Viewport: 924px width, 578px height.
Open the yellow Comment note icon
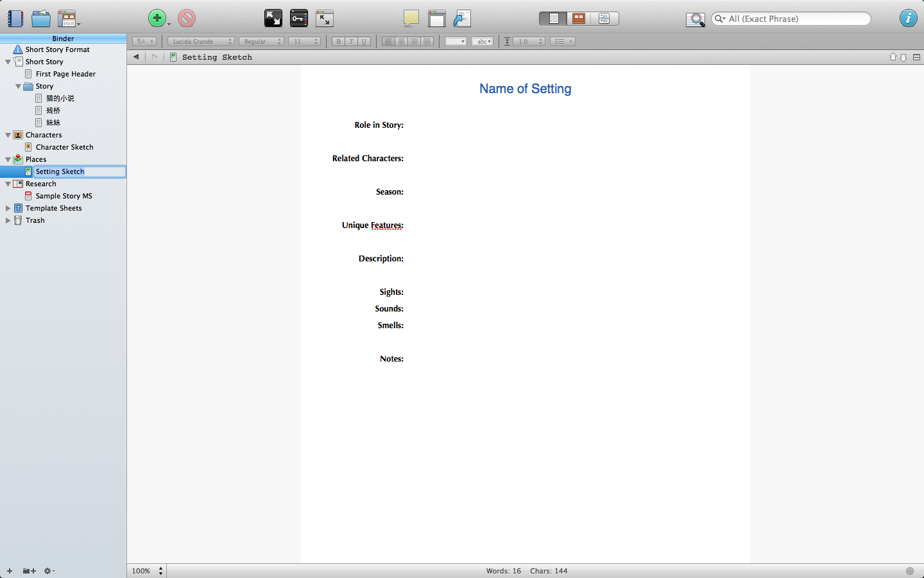pos(411,18)
